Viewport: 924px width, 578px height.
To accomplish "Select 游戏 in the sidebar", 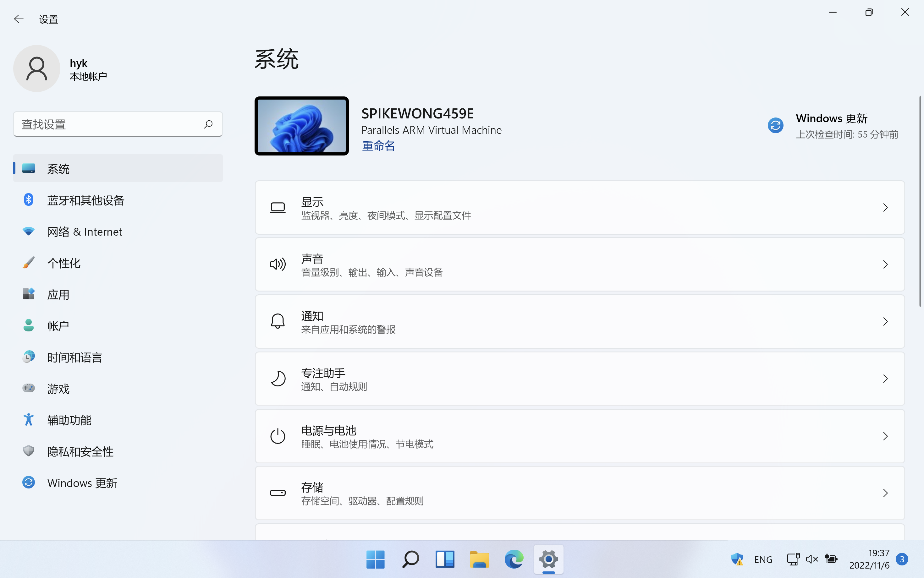I will 118,388.
